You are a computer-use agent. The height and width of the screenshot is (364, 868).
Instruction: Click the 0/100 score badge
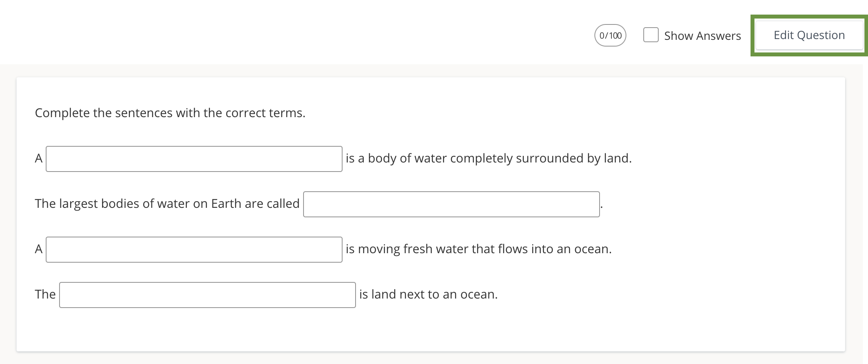click(x=610, y=35)
